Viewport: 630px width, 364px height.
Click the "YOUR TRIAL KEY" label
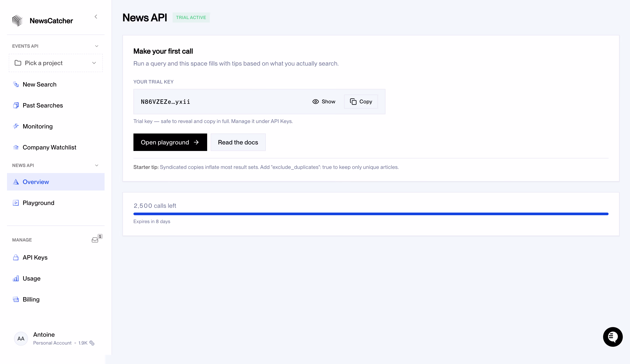click(x=154, y=82)
